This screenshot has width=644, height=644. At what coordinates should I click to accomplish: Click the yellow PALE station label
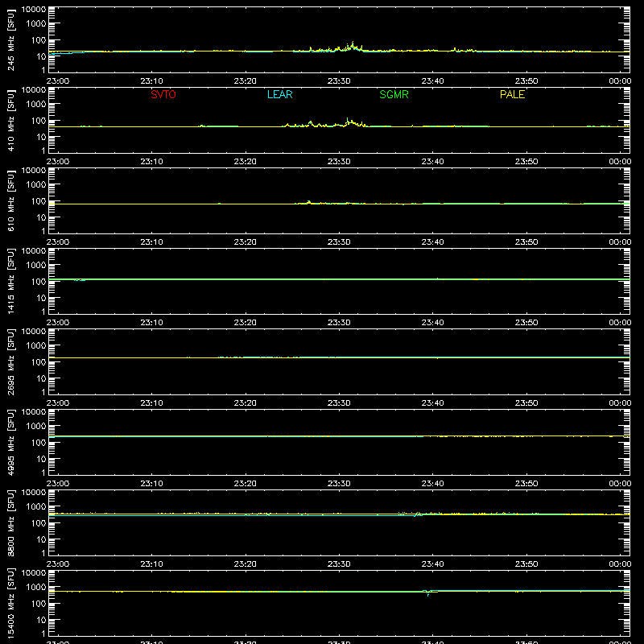tap(512, 94)
